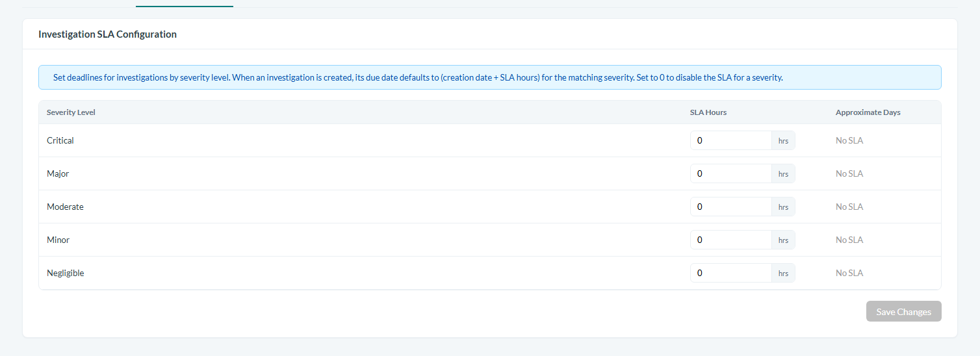
Task: Select the Moderate severity level label
Action: click(65, 207)
